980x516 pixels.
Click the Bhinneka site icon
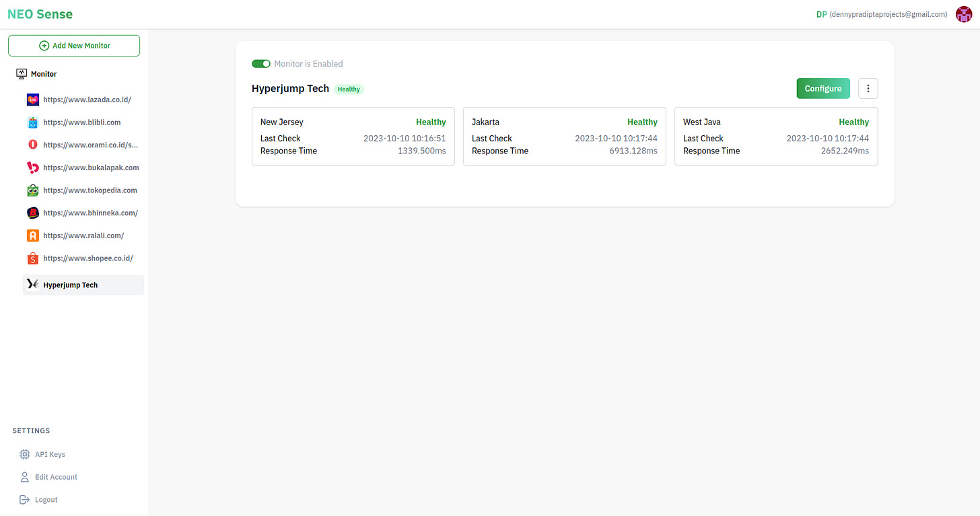[x=32, y=213]
